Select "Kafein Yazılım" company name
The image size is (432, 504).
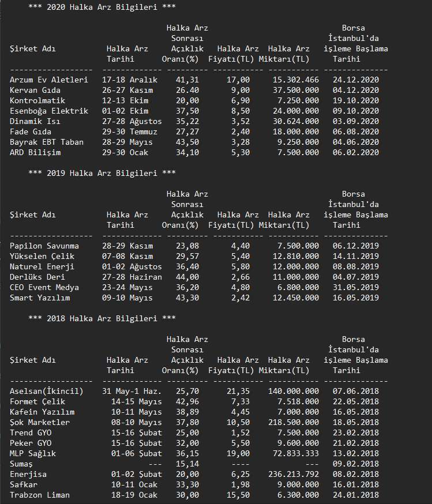[x=42, y=412]
